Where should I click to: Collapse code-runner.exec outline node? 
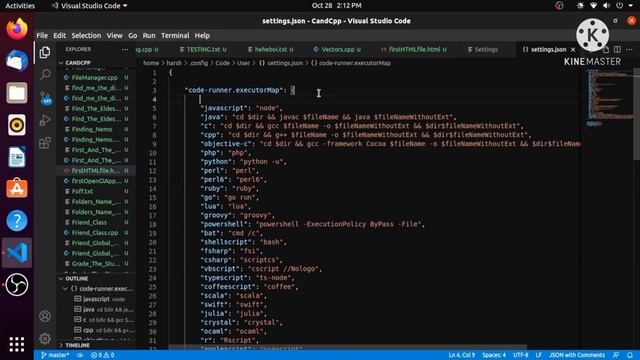(65, 289)
